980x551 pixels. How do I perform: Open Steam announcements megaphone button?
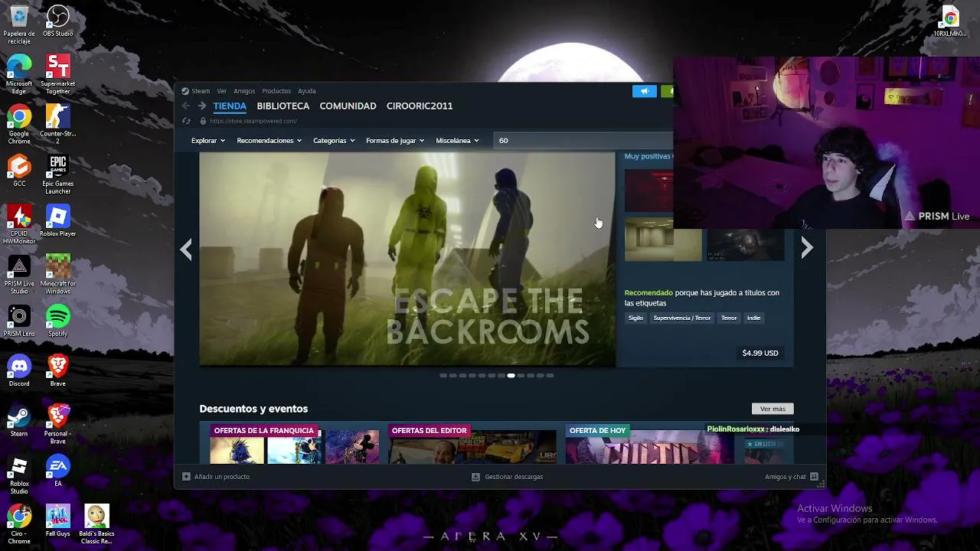pos(645,91)
